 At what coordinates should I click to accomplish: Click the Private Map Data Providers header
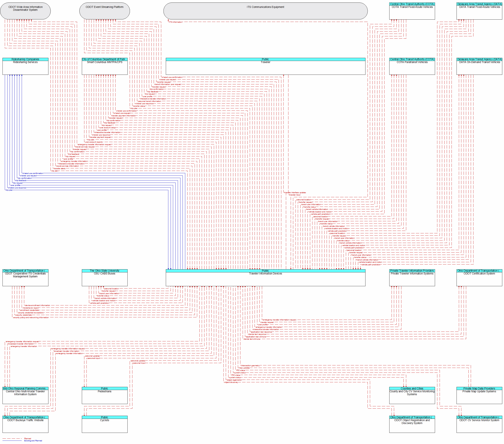pos(479,388)
